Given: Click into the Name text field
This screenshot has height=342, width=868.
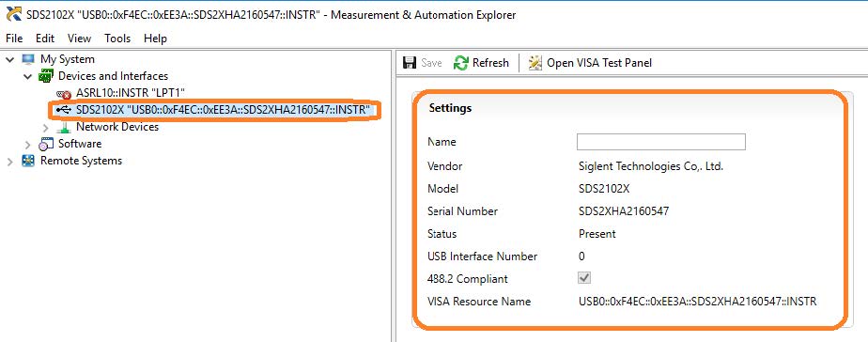Looking at the screenshot, I should (x=661, y=142).
